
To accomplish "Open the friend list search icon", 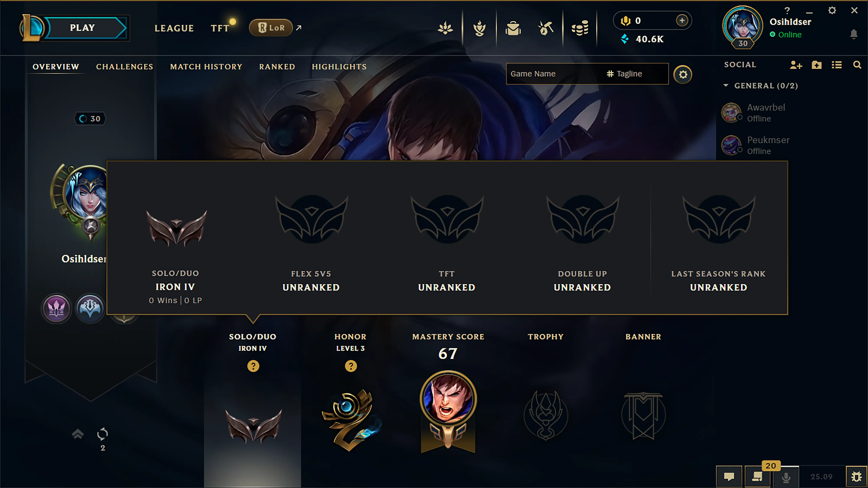I will [857, 65].
